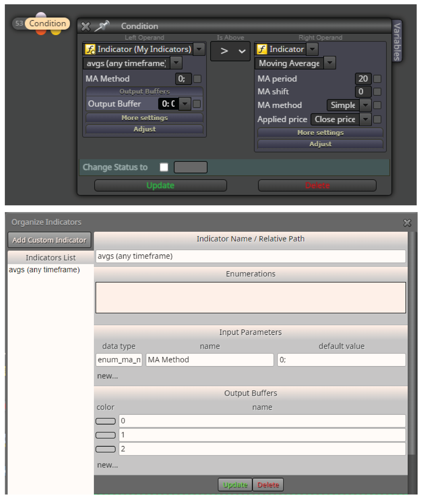Open the Moving Average indicator dropdown

[x=330, y=63]
